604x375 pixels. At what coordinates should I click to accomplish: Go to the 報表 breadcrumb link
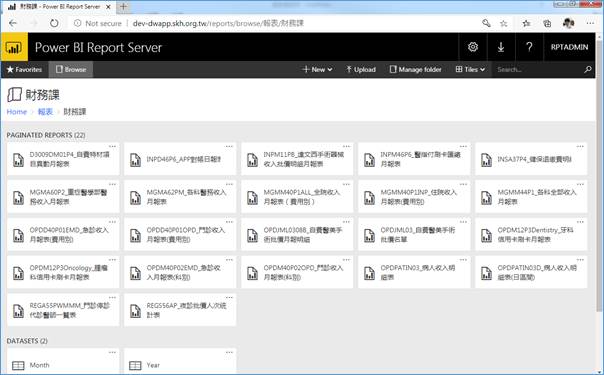(45, 112)
